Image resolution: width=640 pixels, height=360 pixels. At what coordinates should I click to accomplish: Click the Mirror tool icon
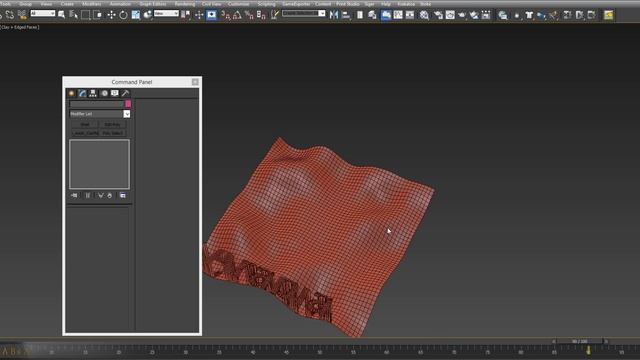tap(334, 15)
